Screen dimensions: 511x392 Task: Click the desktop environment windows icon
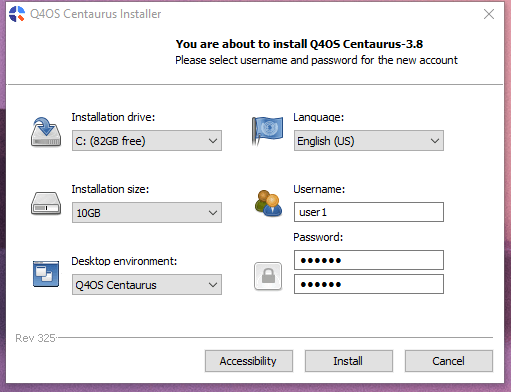tap(46, 274)
